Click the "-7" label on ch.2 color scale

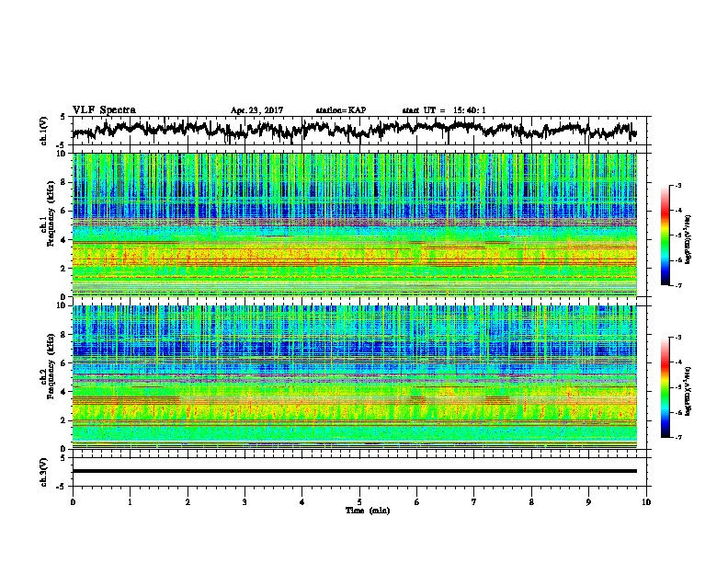click(x=678, y=437)
